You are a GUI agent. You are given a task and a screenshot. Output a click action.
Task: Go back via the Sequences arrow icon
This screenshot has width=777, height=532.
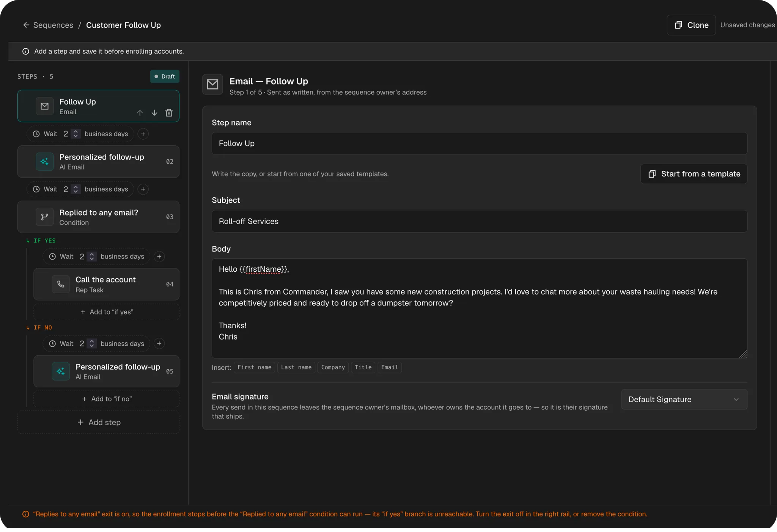[26, 25]
